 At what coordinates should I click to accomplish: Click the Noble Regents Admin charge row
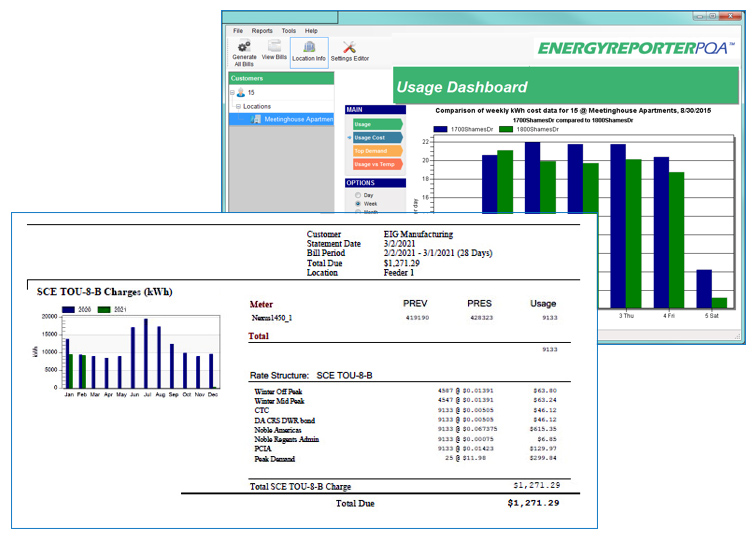coord(405,439)
